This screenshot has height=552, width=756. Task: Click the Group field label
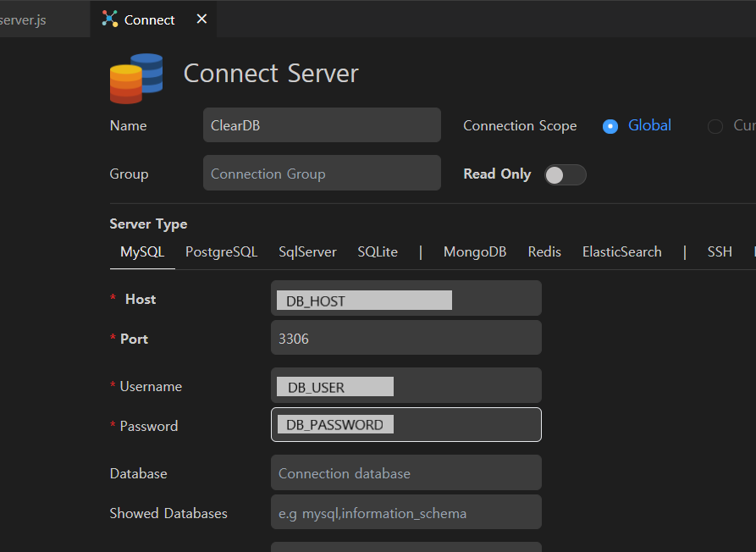coord(129,174)
